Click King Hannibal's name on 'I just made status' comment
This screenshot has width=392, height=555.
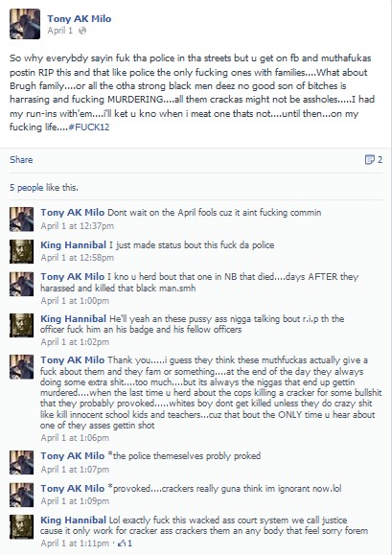(x=73, y=245)
